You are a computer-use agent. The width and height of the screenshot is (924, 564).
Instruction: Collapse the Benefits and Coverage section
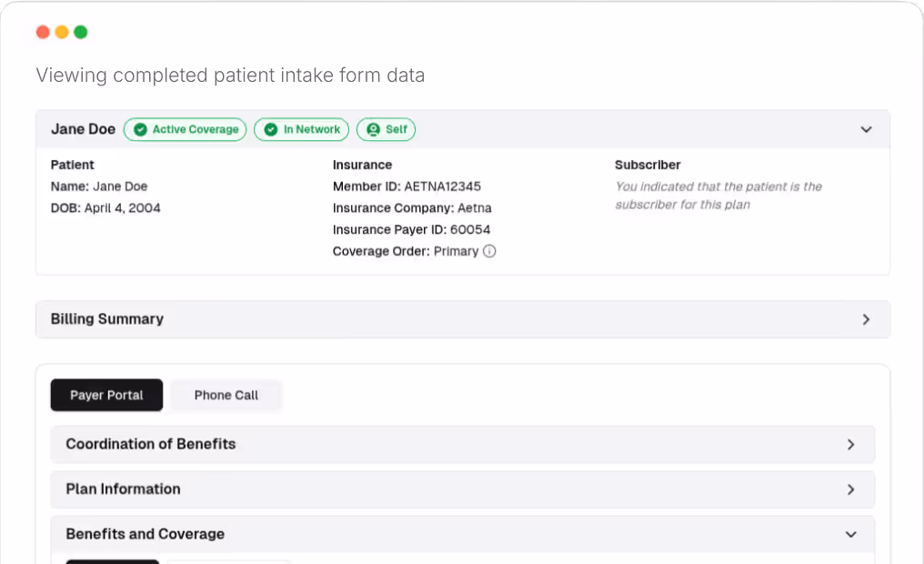click(850, 535)
